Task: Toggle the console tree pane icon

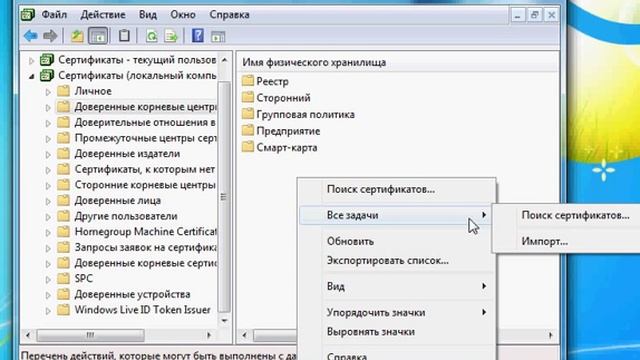Action: click(x=98, y=36)
